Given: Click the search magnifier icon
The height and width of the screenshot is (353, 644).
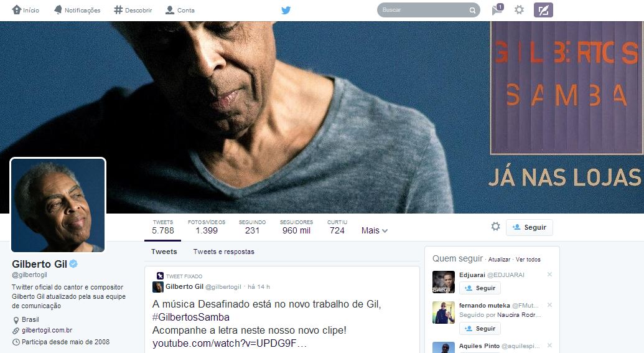Looking at the screenshot, I should 472,11.
